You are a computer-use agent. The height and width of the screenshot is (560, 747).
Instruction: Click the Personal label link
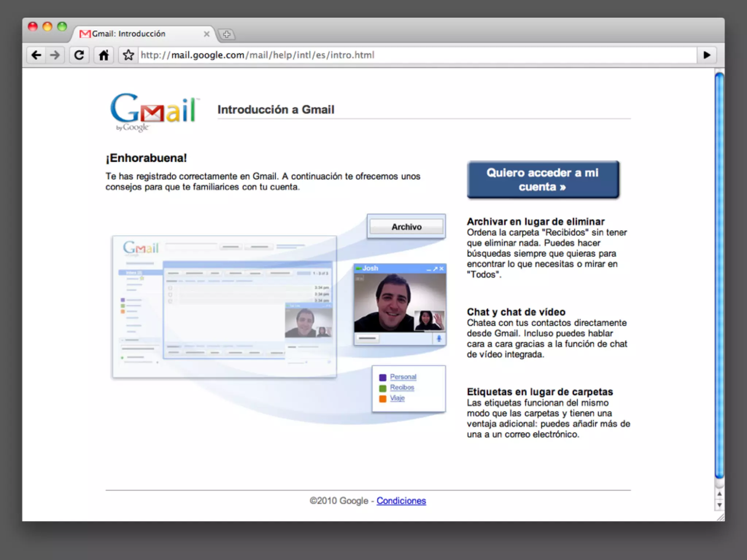(x=403, y=377)
